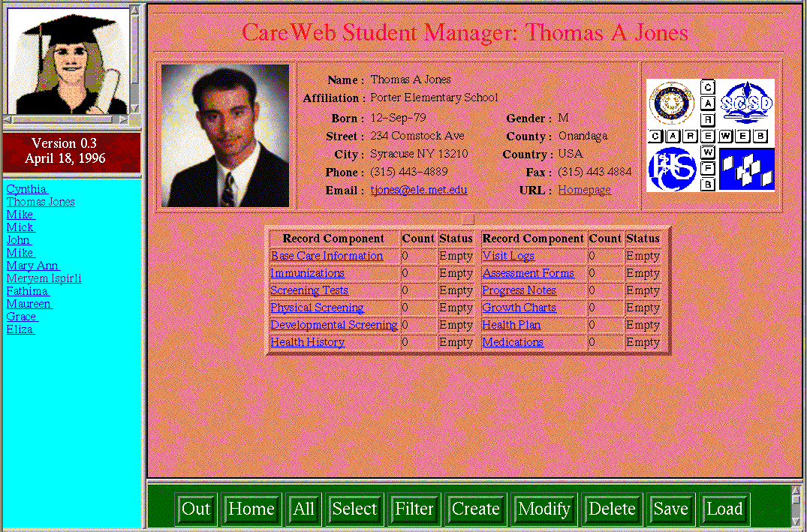The height and width of the screenshot is (532, 807).
Task: Click the Load button
Action: (x=724, y=508)
